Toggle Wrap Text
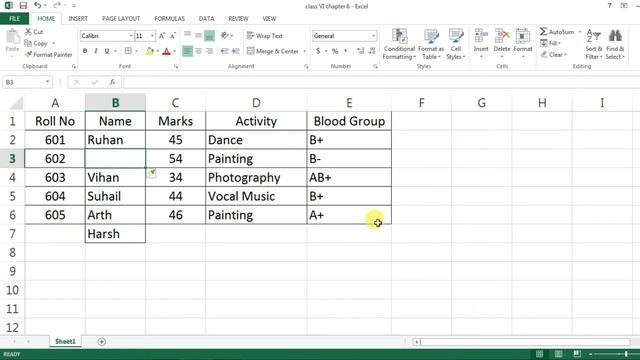The width and height of the screenshot is (640, 360). tap(265, 36)
